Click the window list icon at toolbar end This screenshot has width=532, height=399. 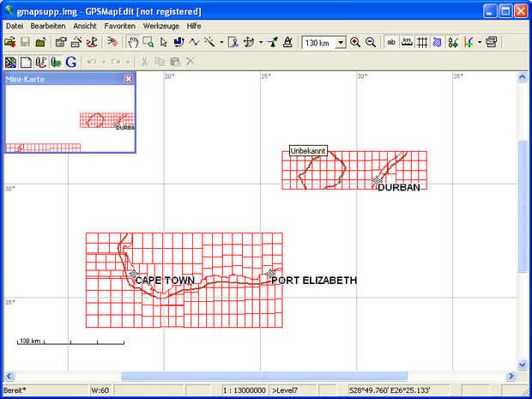click(x=492, y=42)
